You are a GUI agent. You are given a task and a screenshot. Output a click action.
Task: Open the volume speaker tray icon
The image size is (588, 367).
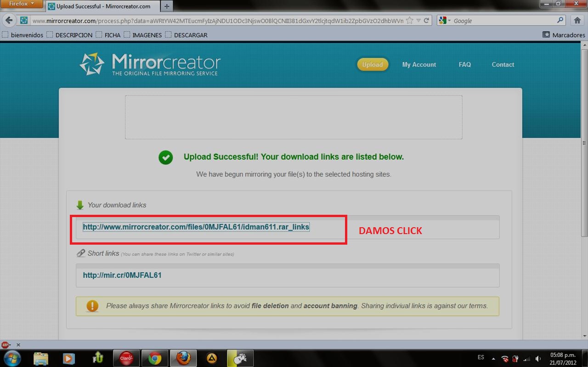point(537,359)
